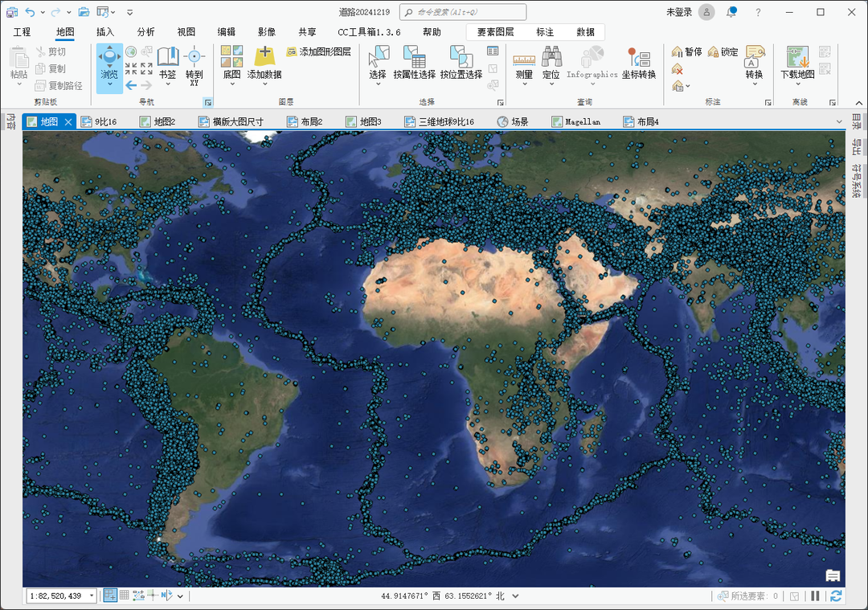Click the 转到 XY tool
This screenshot has width=868, height=610.
194,65
